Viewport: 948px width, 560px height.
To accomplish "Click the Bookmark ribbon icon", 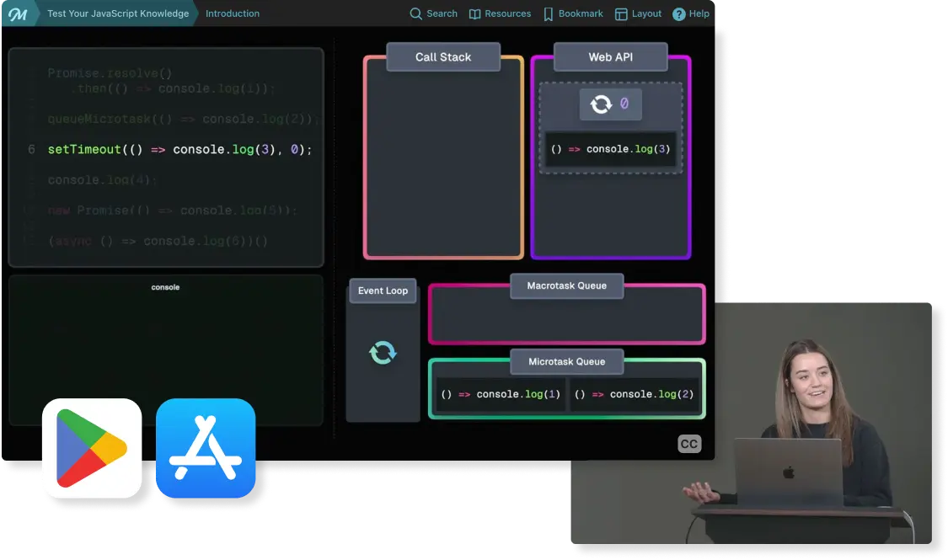I will coord(549,13).
